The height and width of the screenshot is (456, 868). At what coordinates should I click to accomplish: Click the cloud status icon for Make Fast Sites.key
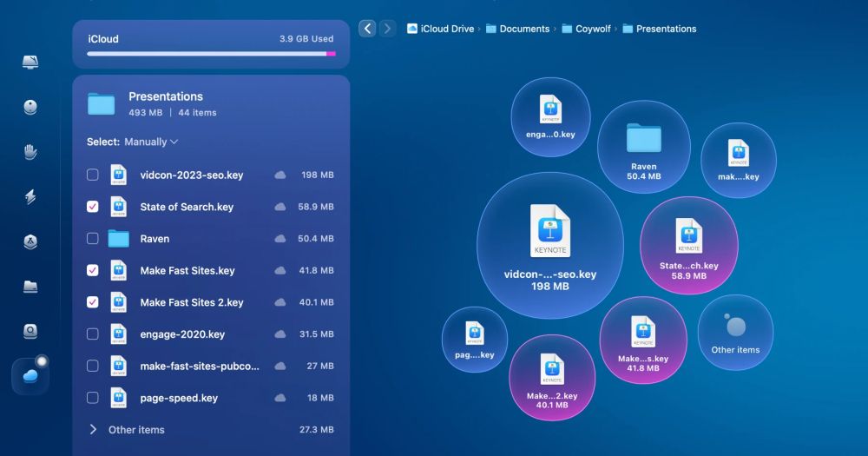click(x=280, y=270)
